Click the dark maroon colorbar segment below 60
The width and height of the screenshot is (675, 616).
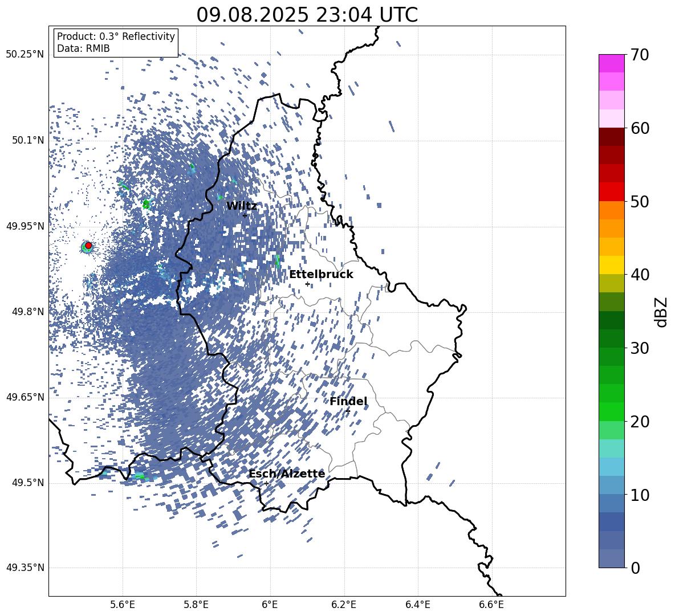(x=612, y=137)
